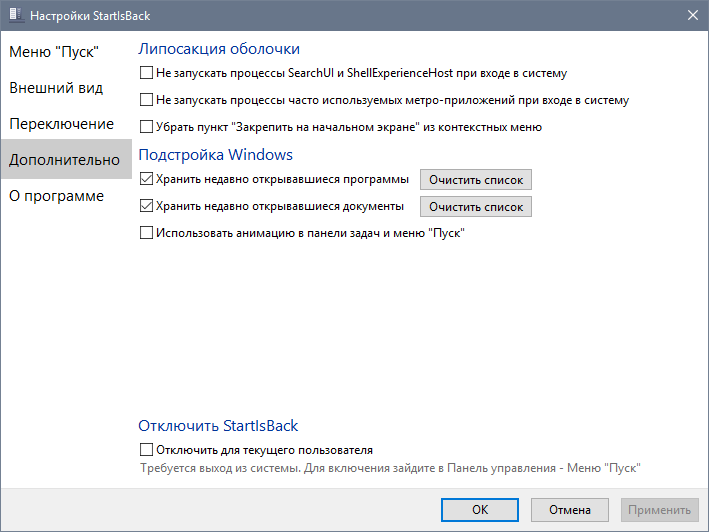This screenshot has width=709, height=532.
Task: Toggle Не запускать SearchUI и ShellExperienceHost checkbox
Action: point(146,72)
